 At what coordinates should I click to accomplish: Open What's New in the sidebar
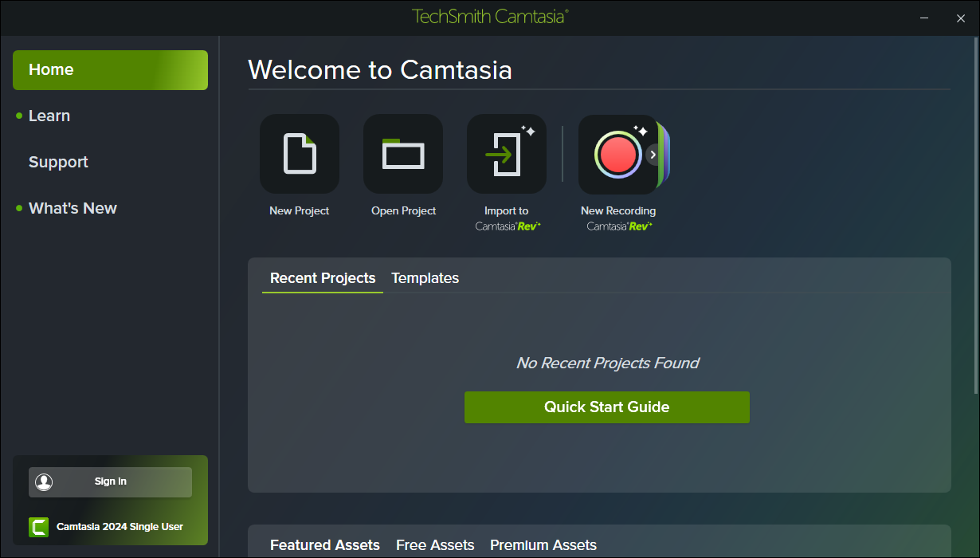73,209
